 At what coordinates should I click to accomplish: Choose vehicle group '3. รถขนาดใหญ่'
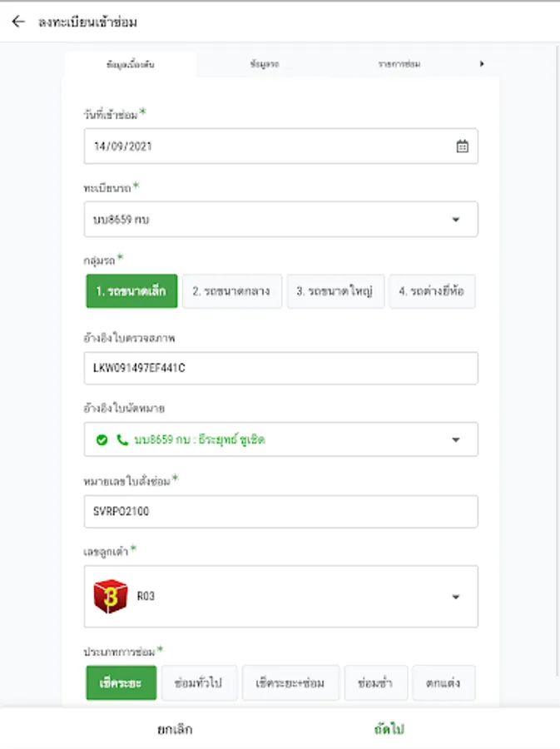(335, 292)
